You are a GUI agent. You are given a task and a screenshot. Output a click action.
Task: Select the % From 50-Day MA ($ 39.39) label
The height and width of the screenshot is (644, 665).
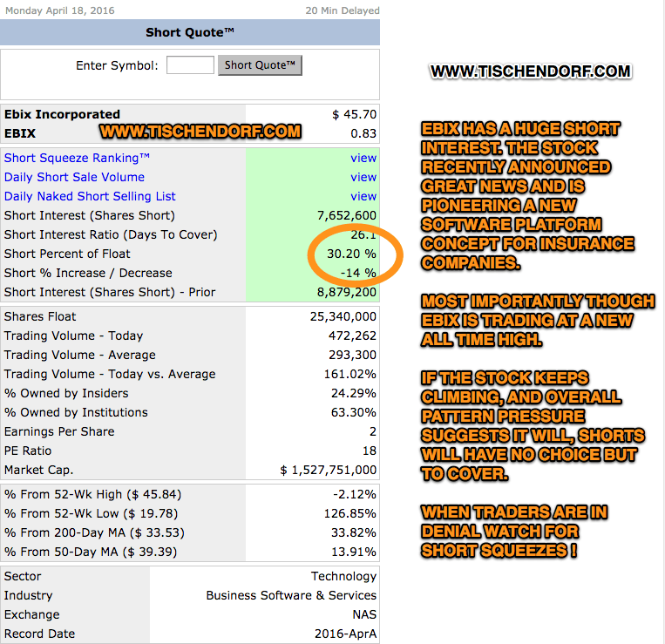(91, 552)
